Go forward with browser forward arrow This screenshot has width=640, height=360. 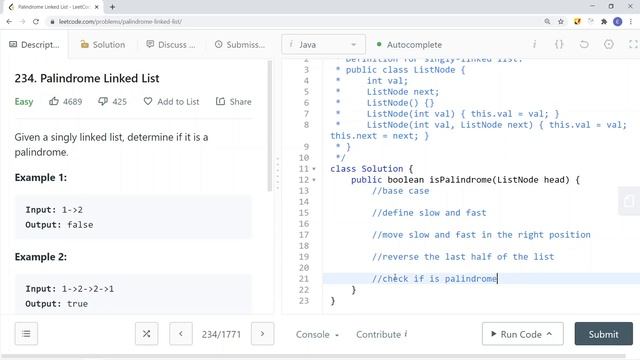tap(22, 22)
